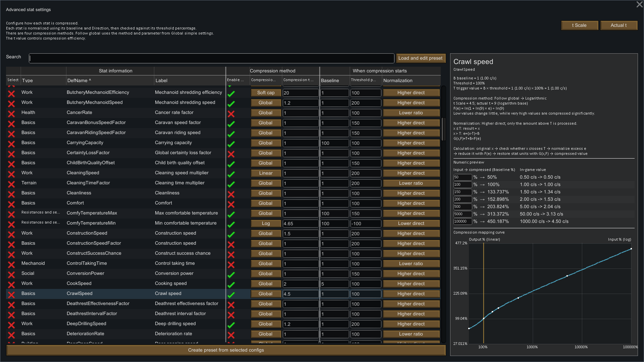Switch to Actual t mode
The image size is (644, 362).
(619, 25)
